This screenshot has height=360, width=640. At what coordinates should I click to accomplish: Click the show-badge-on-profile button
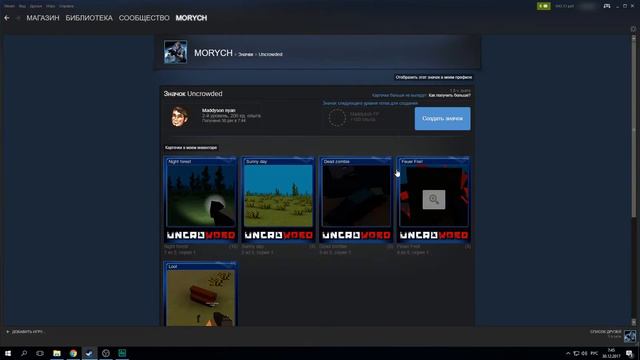(433, 77)
